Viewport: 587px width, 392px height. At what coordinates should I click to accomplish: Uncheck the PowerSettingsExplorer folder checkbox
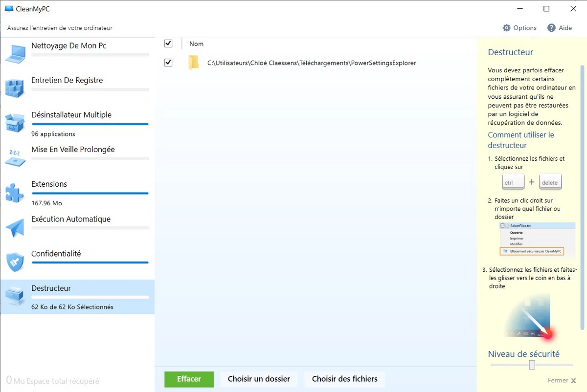[x=168, y=63]
